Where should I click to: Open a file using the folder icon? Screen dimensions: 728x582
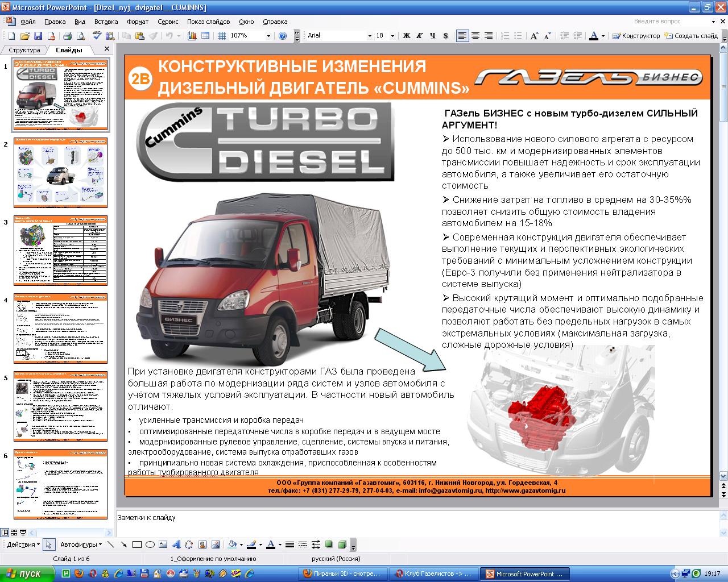point(25,36)
